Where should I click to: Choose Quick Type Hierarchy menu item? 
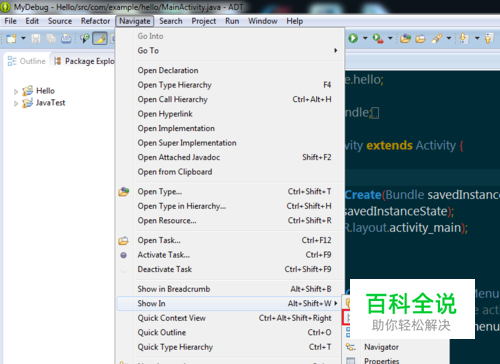pyautogui.click(x=231, y=347)
